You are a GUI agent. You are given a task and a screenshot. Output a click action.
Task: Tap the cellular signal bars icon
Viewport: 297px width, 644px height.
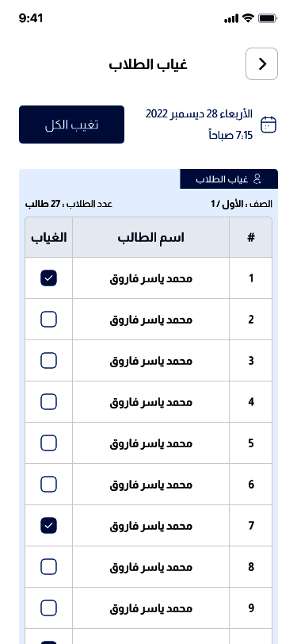pyautogui.click(x=231, y=18)
